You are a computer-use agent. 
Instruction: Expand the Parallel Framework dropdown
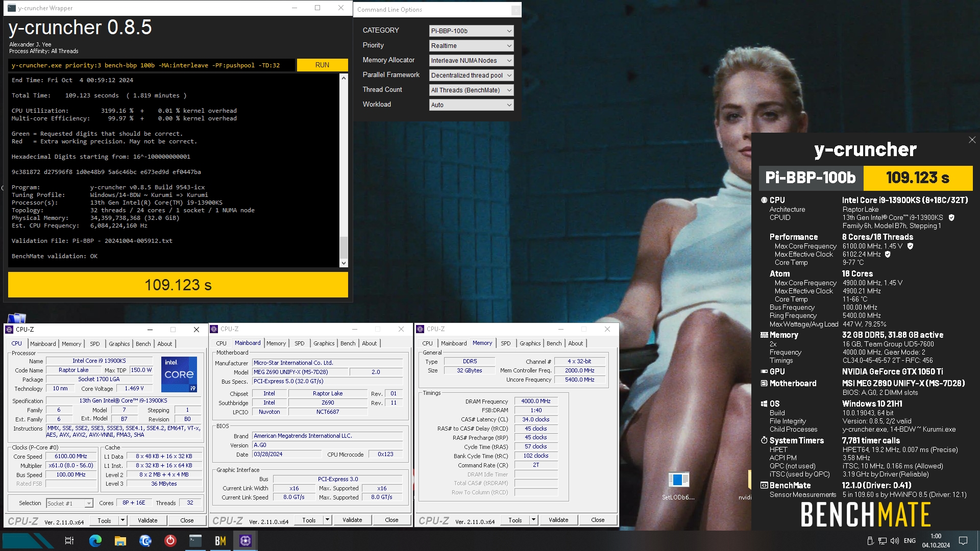tap(471, 76)
